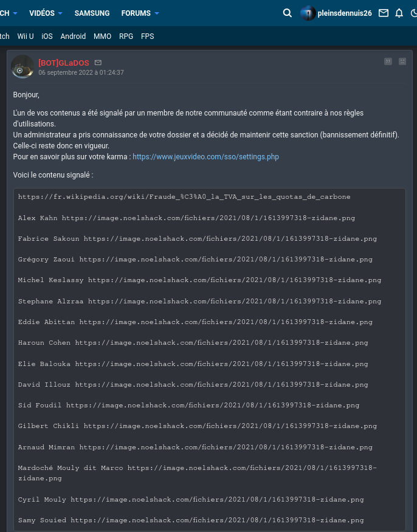Image resolution: width=417 pixels, height=532 pixels.
Task: Select the Wii U platform tab
Action: (26, 36)
